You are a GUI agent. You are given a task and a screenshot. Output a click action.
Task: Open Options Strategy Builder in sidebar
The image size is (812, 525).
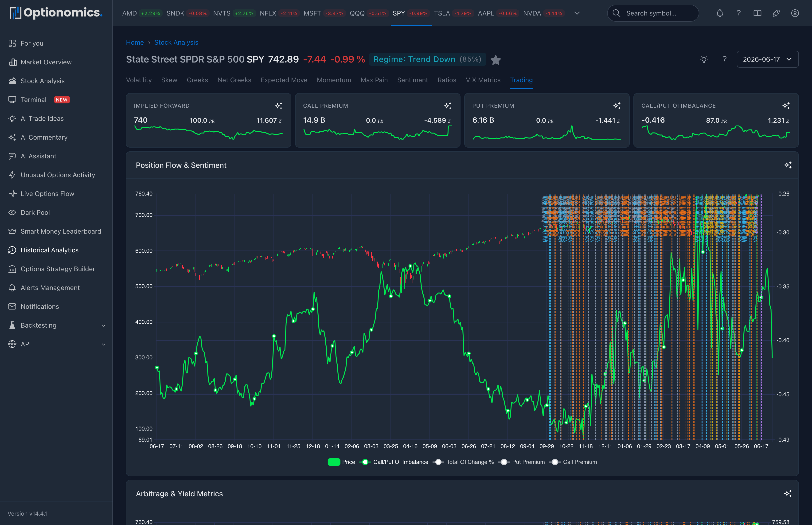(x=56, y=269)
